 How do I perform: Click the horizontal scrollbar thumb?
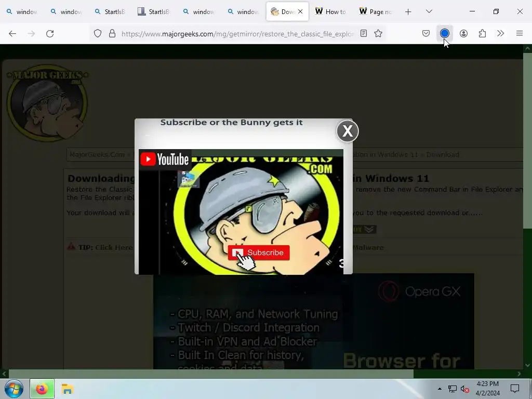point(211,374)
